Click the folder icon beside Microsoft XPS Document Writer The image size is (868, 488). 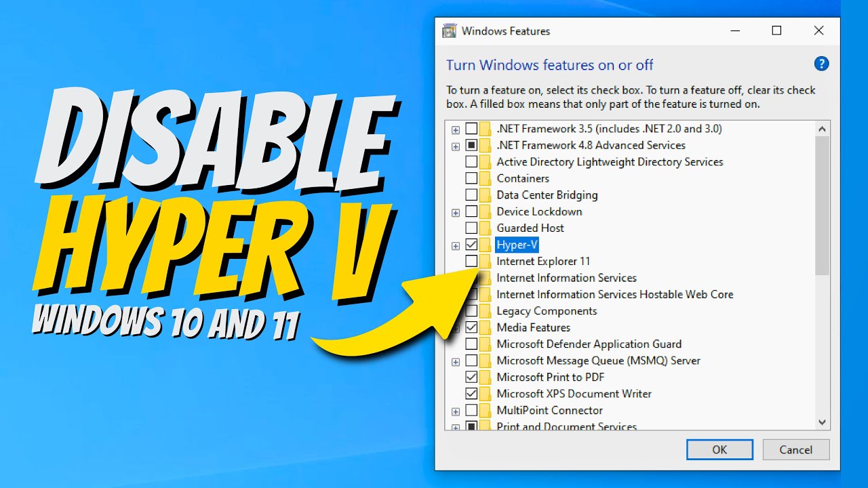[x=485, y=394]
